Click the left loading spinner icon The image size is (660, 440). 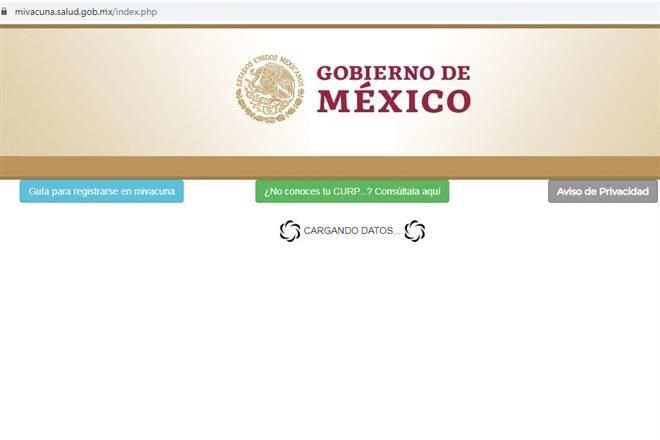(290, 231)
